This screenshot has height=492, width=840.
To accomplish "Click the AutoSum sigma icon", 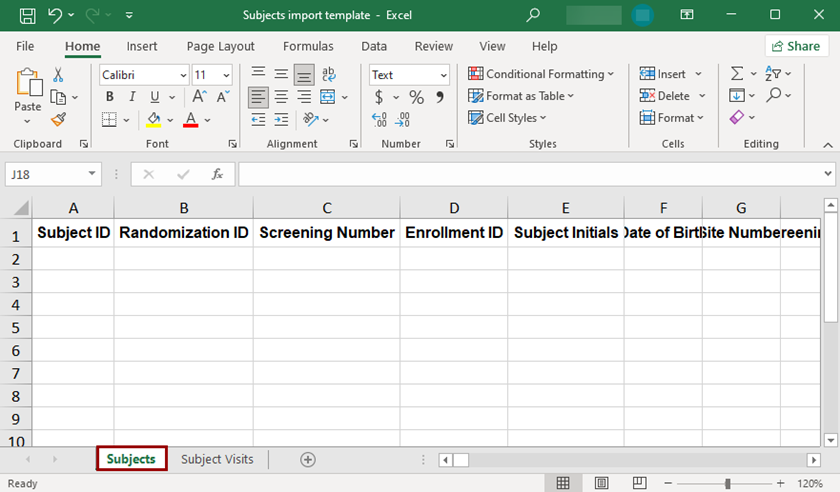I will click(737, 74).
